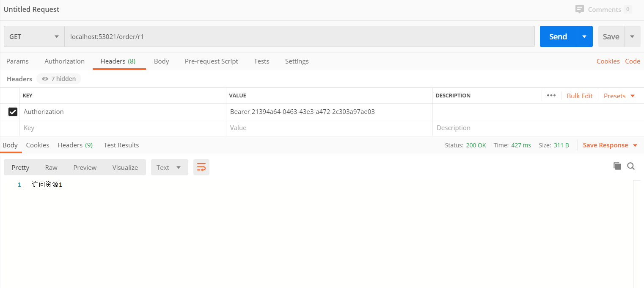644x288 pixels.
Task: Uncheck the Authorization header checkbox
Action: tap(13, 112)
